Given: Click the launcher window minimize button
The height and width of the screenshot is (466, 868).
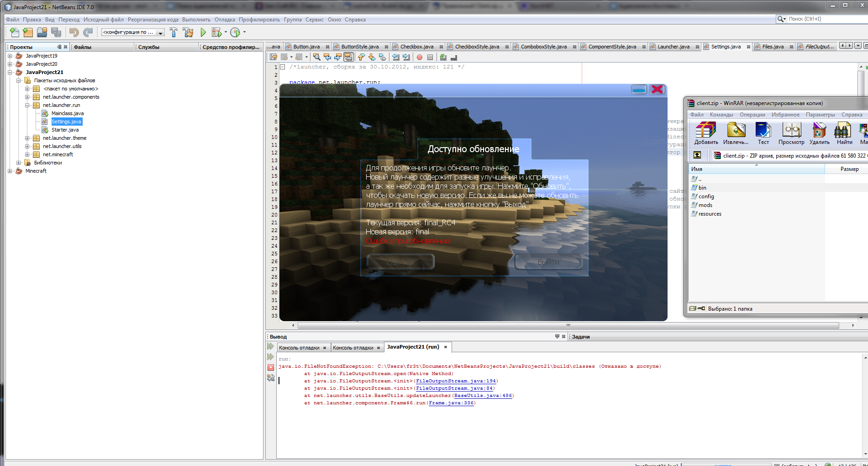Looking at the screenshot, I should (639, 90).
